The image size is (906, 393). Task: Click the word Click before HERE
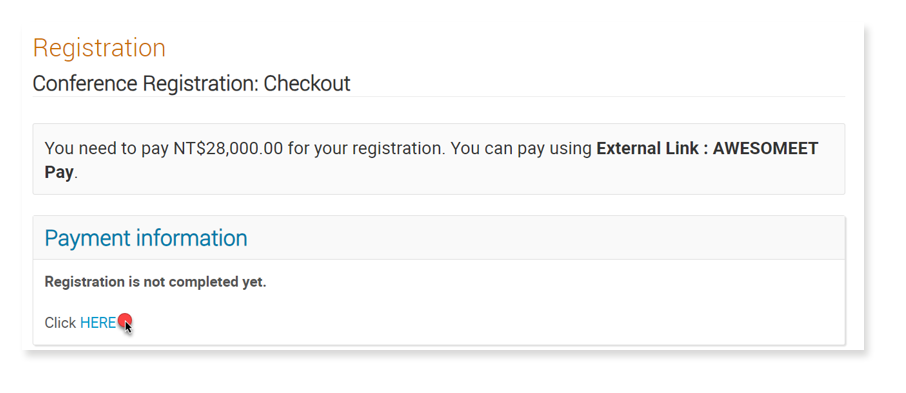pos(60,323)
